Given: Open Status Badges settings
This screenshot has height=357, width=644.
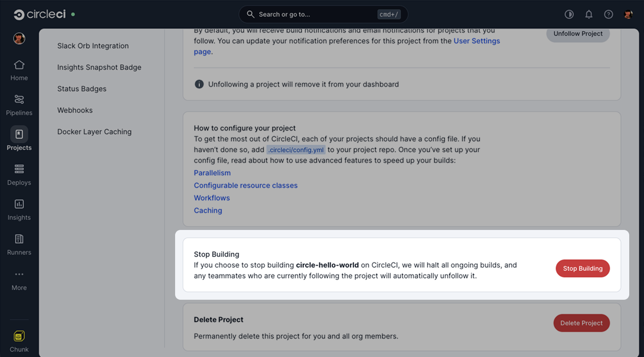Looking at the screenshot, I should [x=82, y=89].
